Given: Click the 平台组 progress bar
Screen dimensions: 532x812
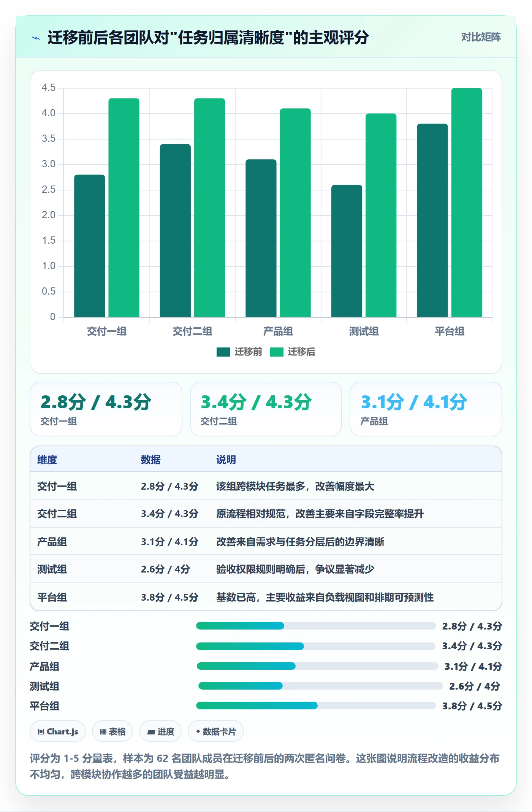Looking at the screenshot, I should 316,706.
